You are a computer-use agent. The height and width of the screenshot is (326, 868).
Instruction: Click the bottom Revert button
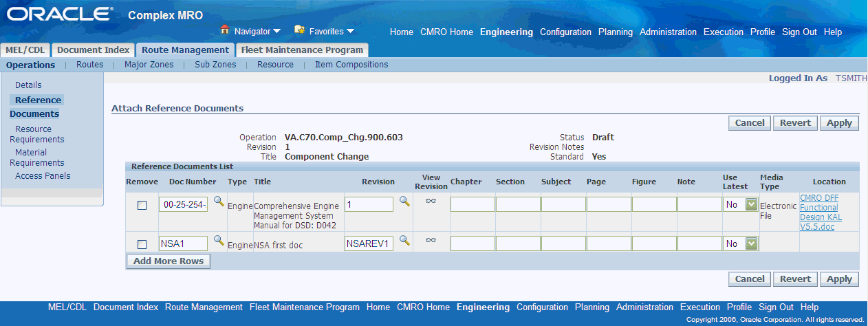(x=795, y=279)
